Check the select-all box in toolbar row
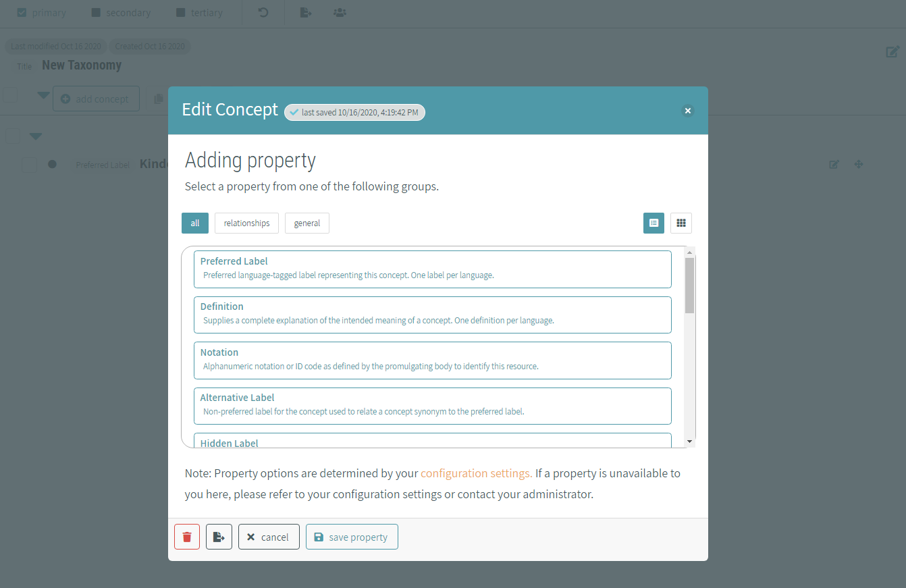 (10, 95)
